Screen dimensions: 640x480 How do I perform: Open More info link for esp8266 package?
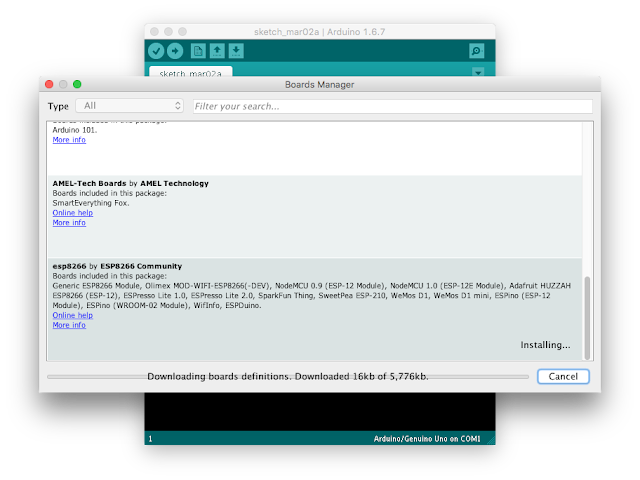pos(69,325)
